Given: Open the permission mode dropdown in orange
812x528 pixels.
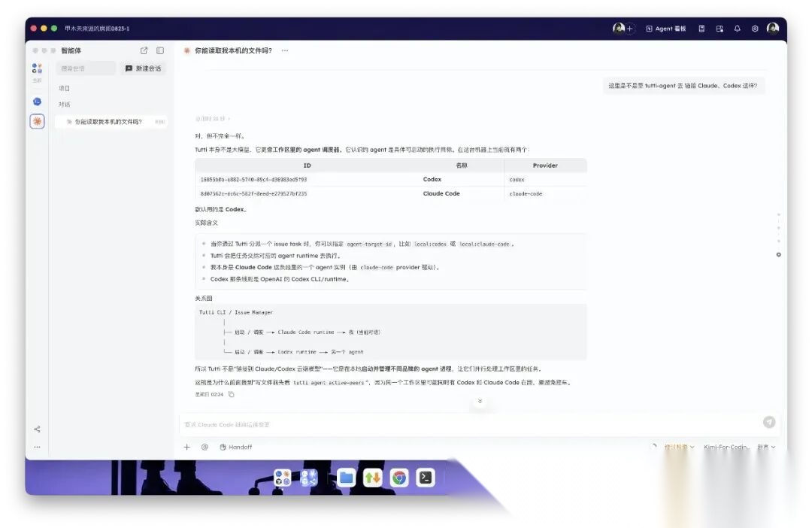Looking at the screenshot, I should coord(679,447).
